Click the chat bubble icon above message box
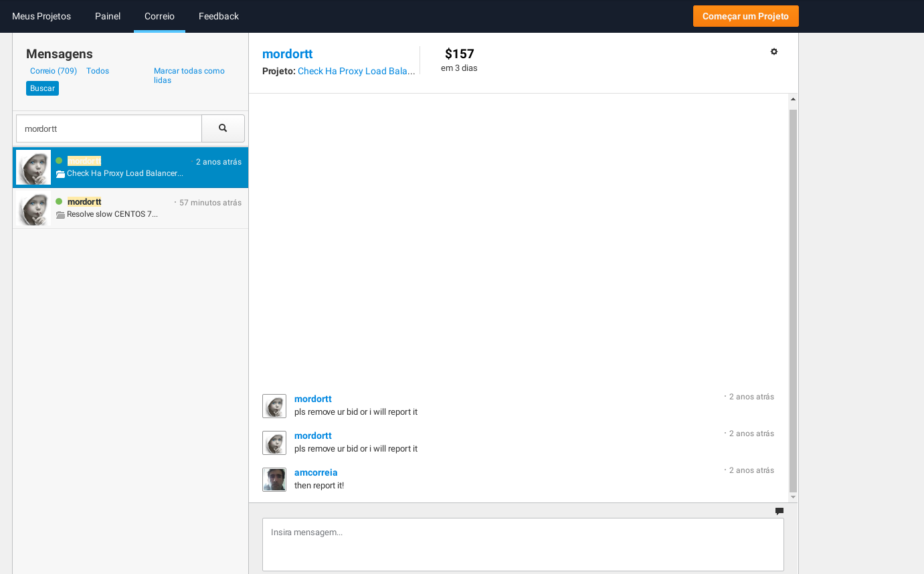 click(779, 511)
